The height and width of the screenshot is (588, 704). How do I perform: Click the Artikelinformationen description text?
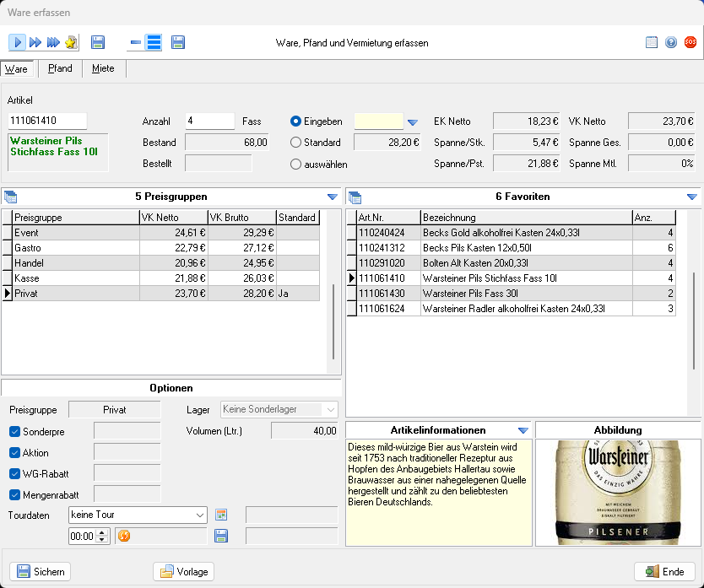436,474
